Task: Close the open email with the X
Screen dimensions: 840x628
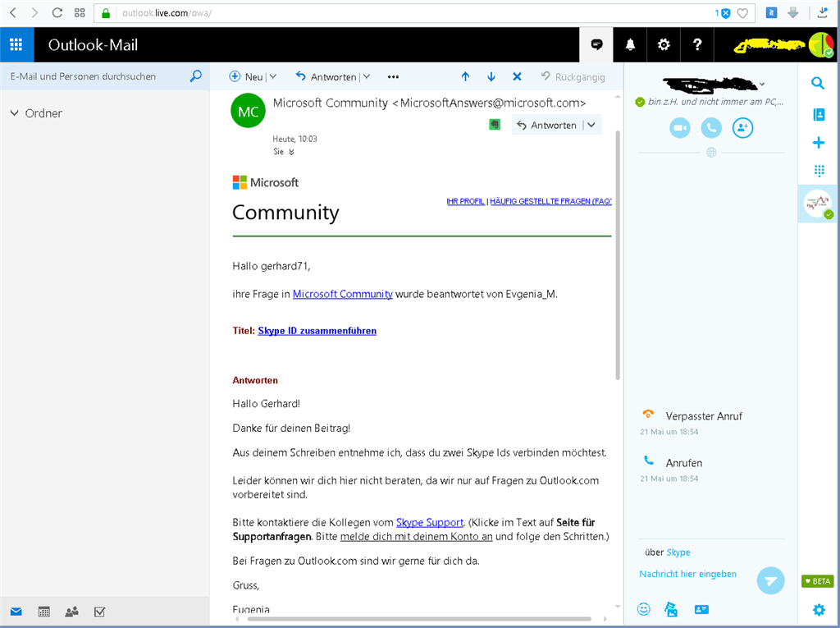Action: click(x=517, y=76)
